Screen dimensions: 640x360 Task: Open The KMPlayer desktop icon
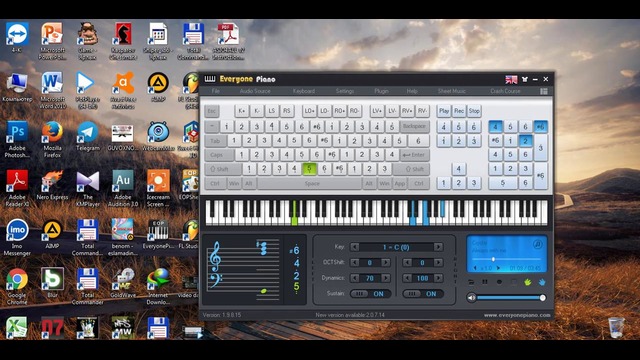[87, 188]
